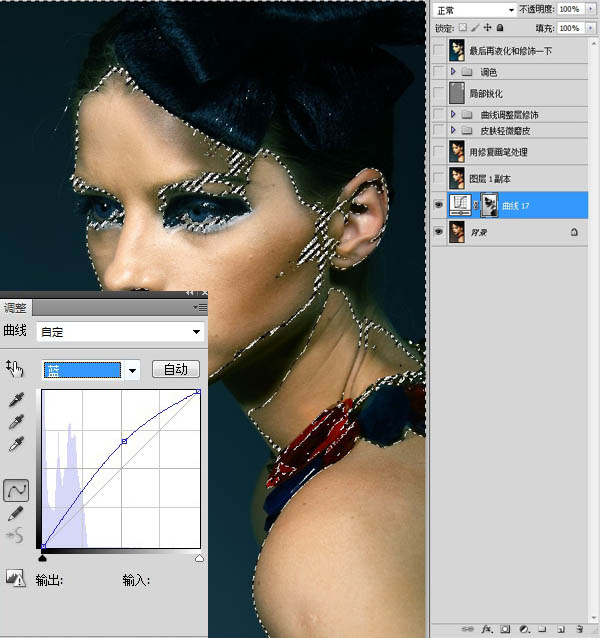
Task: Show the 曲线调整层修饰 group
Action: tap(439, 114)
